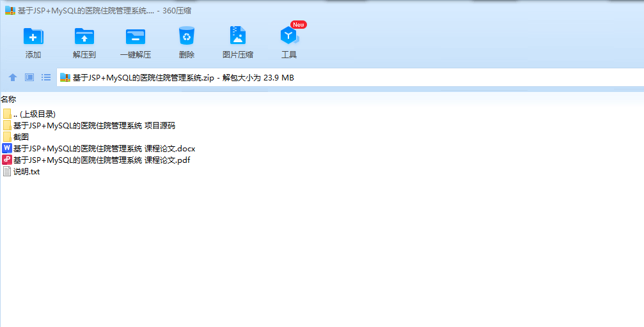Image resolution: width=644 pixels, height=327 pixels.
Task: Select the 项目源码 folder
Action: 89,126
